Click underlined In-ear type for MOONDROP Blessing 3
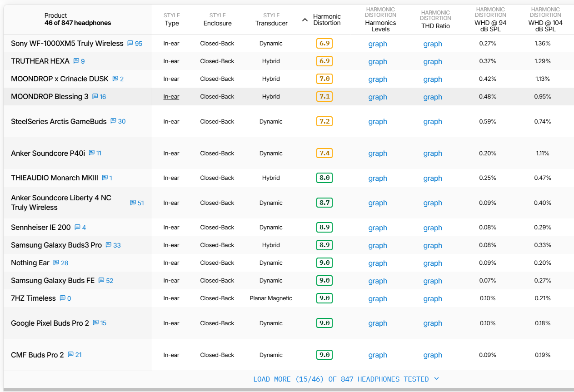 tap(171, 97)
